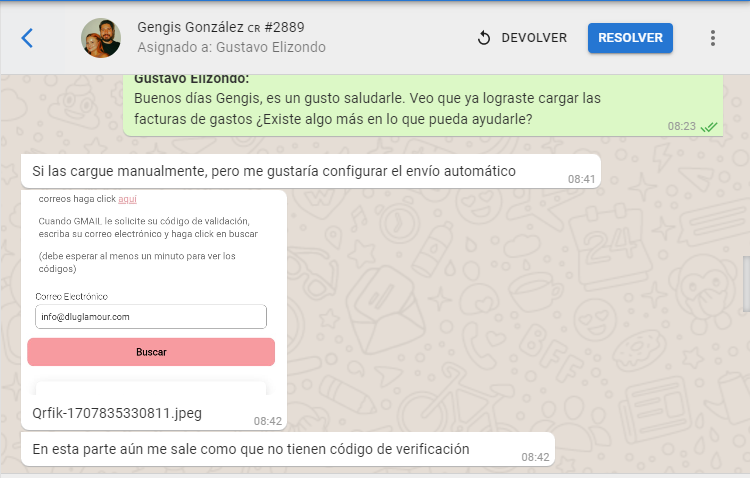This screenshot has width=750, height=478.
Task: Open the attachment Qrfik-1707835330811.jpeg
Action: pyautogui.click(x=104, y=412)
